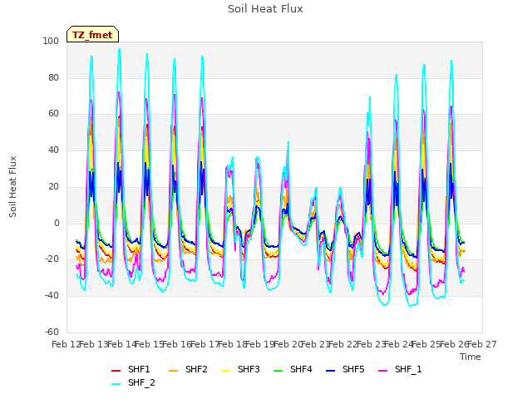Click the Feb 27 x-axis tick label
The height and width of the screenshot is (399, 532).
pos(482,345)
